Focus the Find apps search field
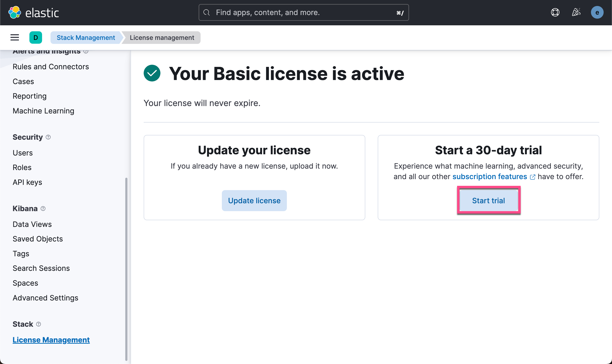The image size is (612, 364). pos(303,12)
